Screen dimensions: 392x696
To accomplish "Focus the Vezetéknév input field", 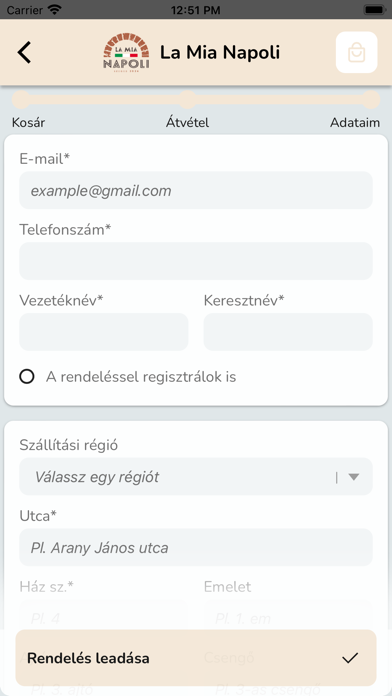I will point(103,332).
